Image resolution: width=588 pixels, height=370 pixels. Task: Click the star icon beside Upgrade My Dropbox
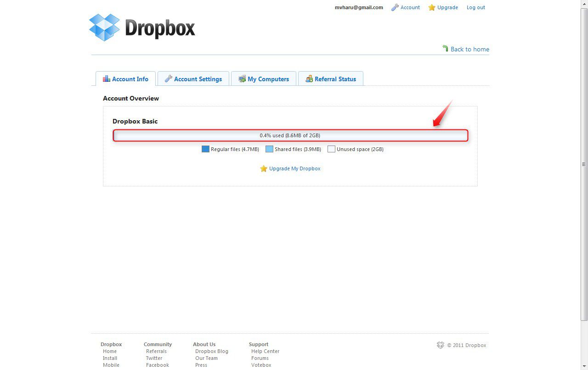click(x=264, y=168)
